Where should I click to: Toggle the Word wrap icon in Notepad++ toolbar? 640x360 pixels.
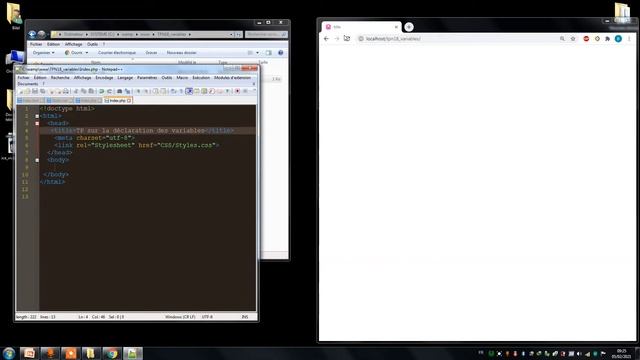pyautogui.click(x=173, y=91)
